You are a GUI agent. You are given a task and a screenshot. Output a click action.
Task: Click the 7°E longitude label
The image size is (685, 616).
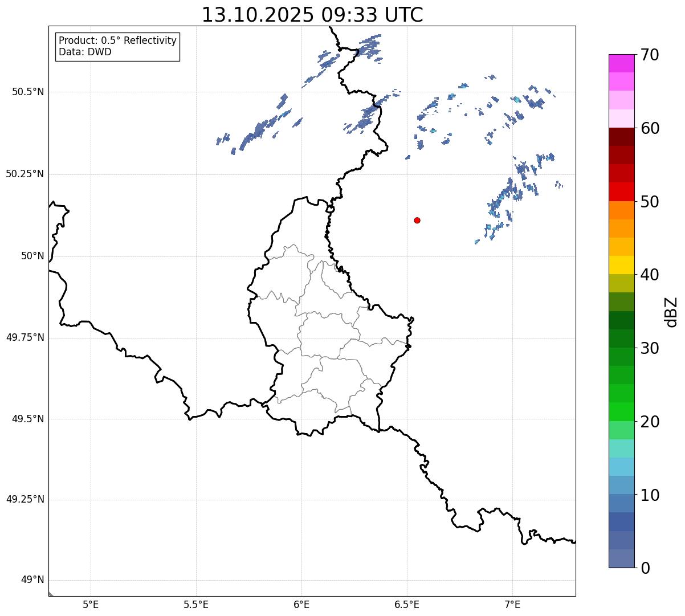pos(512,605)
